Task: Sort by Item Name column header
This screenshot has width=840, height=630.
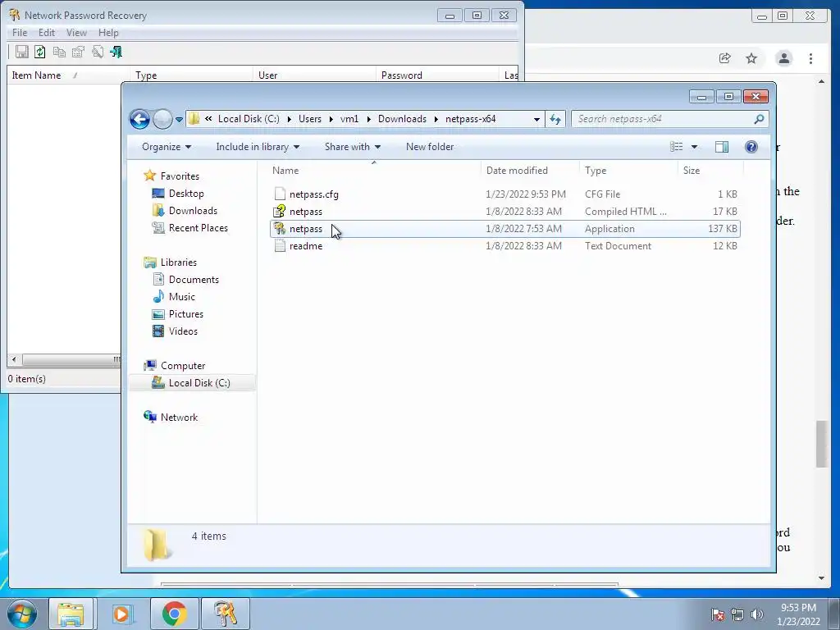Action: coord(68,75)
